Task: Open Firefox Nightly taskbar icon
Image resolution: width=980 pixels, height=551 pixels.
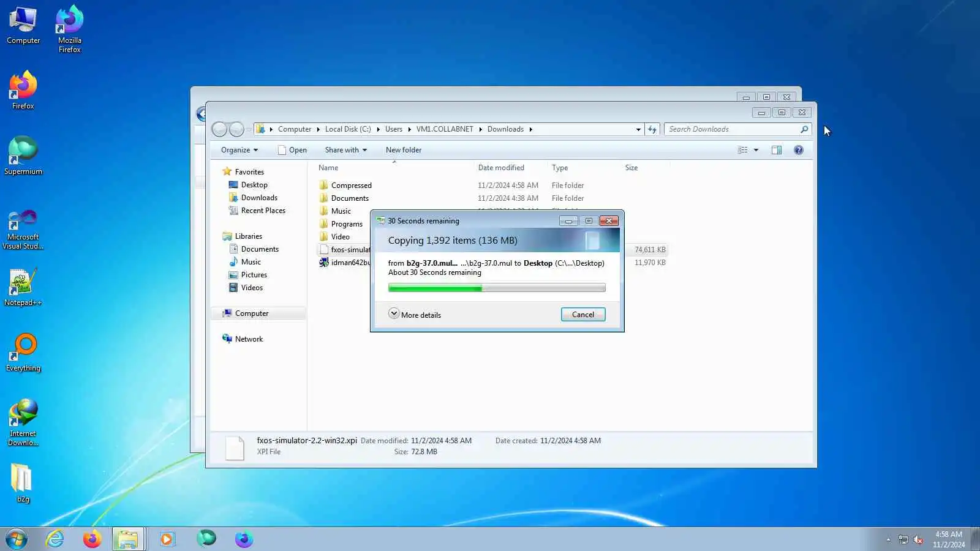Action: click(x=244, y=539)
